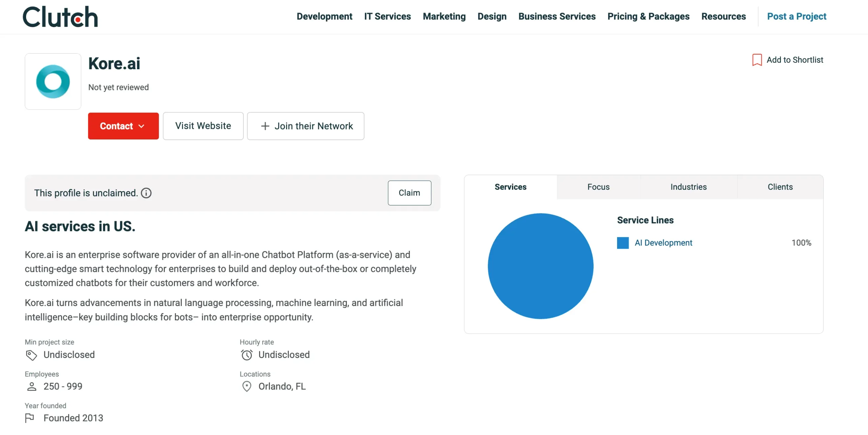Open the Development navigation menu
This screenshot has width=868, height=435.
(x=324, y=16)
